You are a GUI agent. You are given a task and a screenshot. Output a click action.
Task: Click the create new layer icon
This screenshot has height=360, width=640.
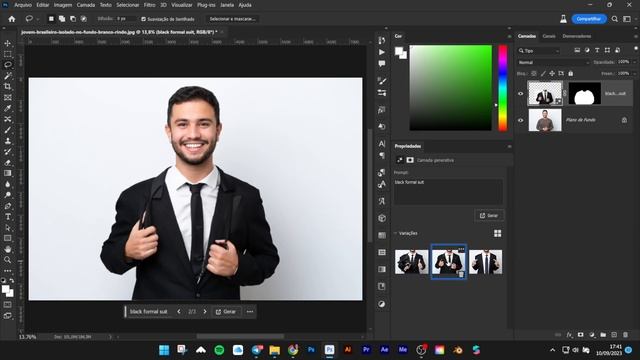point(614,335)
